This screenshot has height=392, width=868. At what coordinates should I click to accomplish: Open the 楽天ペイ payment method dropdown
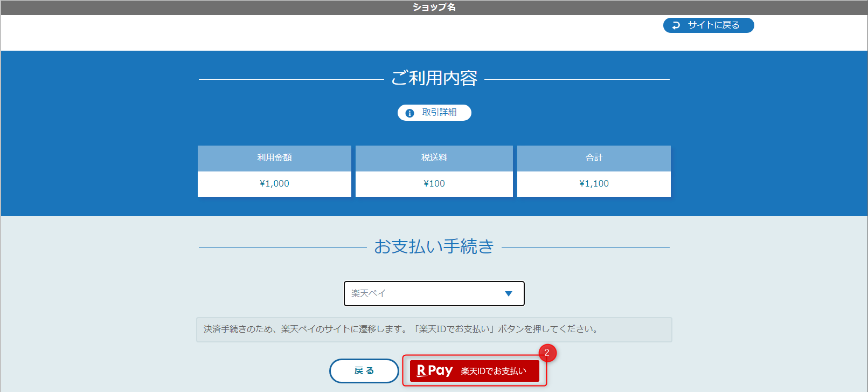434,293
